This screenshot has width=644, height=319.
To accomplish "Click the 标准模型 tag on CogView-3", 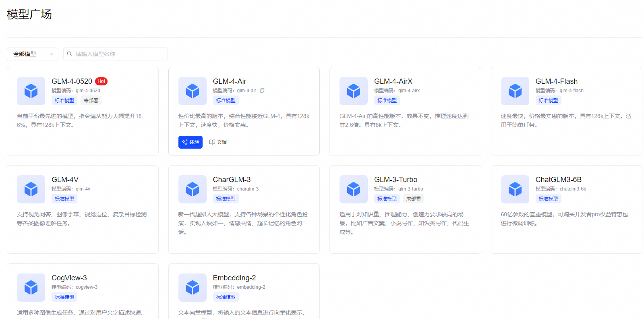I will pos(64,297).
